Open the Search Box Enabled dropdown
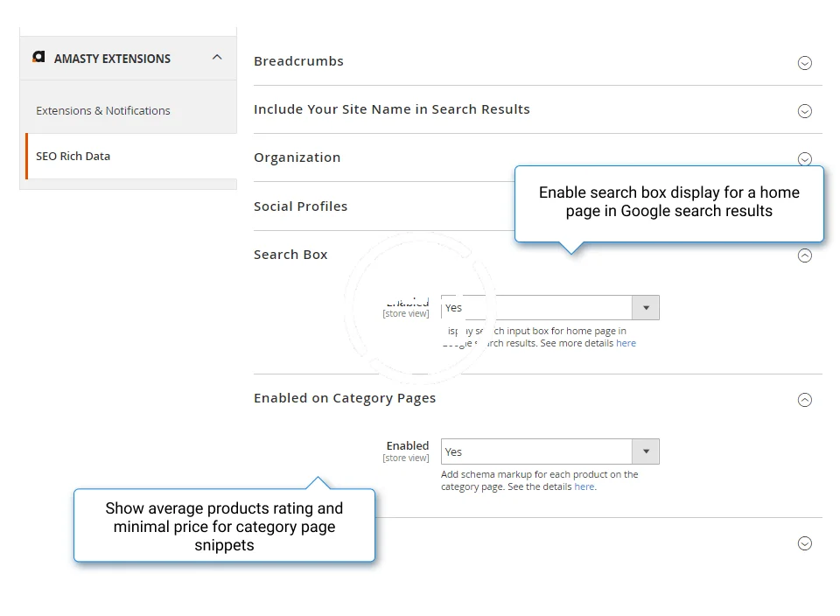840x616 pixels. point(549,308)
